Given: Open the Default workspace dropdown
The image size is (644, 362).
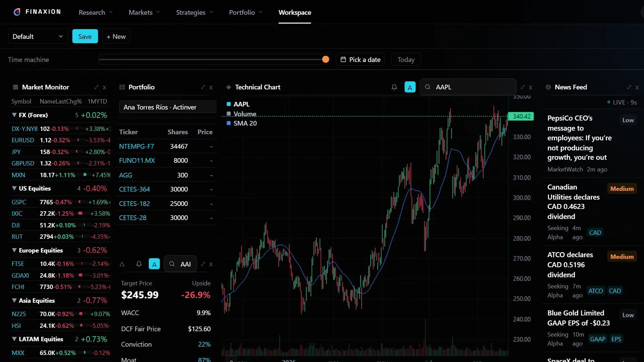Looking at the screenshot, I should coord(38,36).
